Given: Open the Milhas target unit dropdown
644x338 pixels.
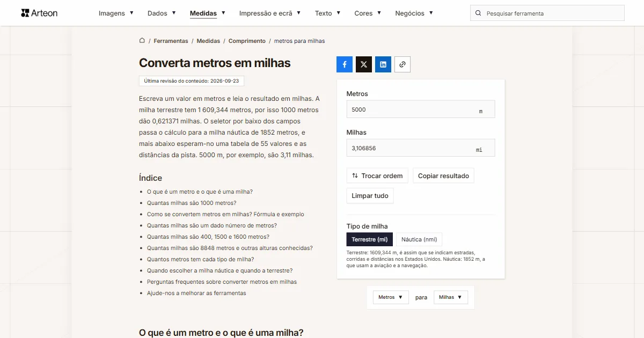Looking at the screenshot, I should tap(451, 297).
